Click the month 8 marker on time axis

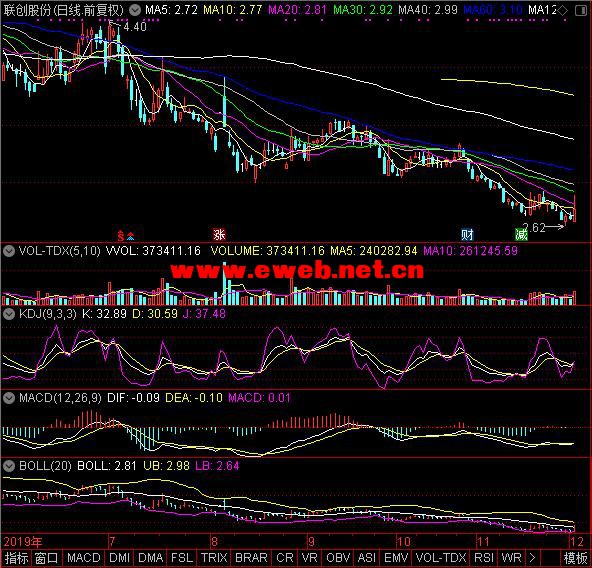(214, 542)
